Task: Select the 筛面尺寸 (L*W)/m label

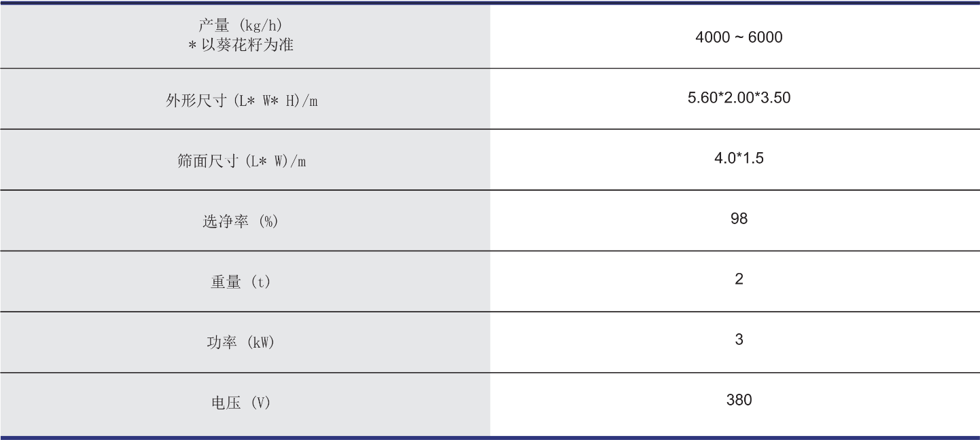Action: 241,162
